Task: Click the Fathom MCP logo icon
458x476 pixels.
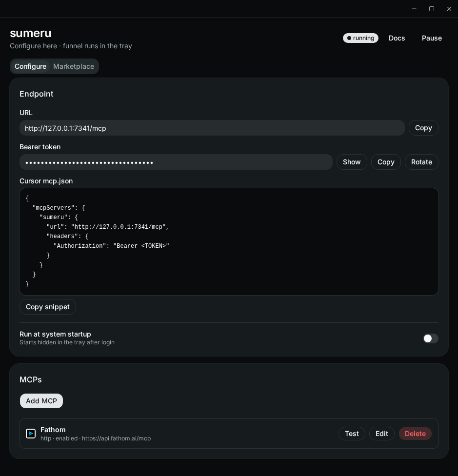Action: [x=31, y=434]
